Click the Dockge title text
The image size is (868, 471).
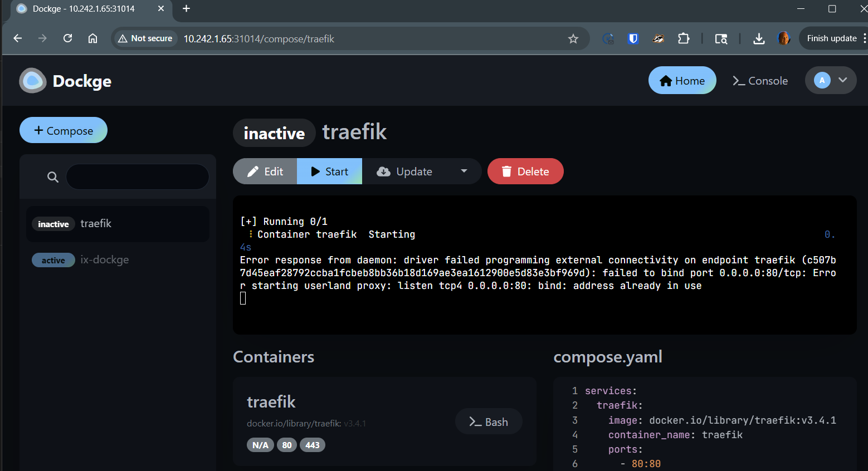point(82,81)
